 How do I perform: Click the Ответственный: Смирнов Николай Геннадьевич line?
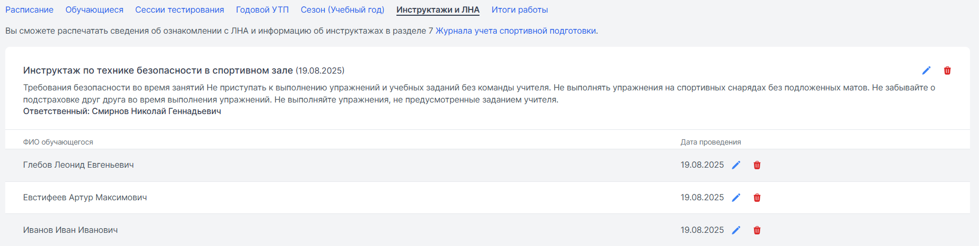click(122, 111)
